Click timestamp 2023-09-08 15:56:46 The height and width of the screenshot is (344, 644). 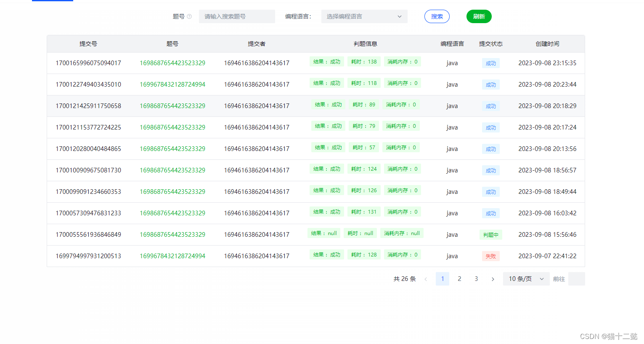(x=547, y=235)
